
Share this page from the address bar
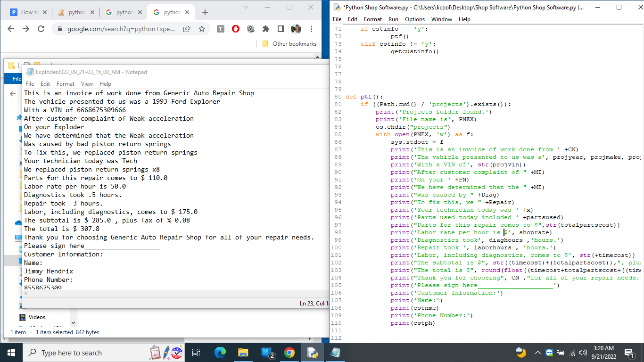pos(187,29)
